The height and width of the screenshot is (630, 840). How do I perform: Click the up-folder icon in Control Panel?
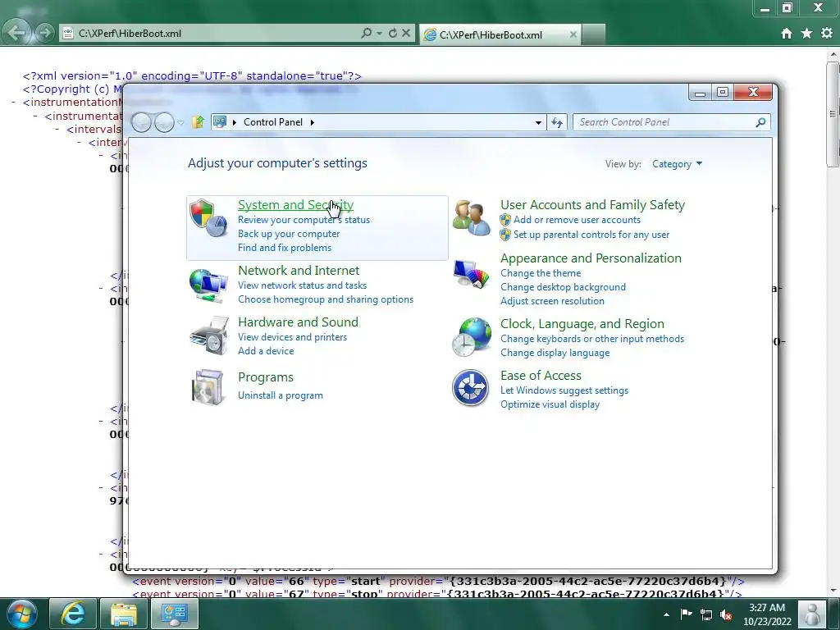198,122
